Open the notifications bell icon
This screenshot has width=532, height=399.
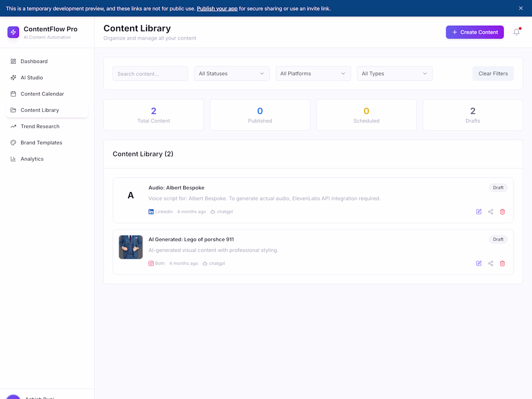(517, 32)
